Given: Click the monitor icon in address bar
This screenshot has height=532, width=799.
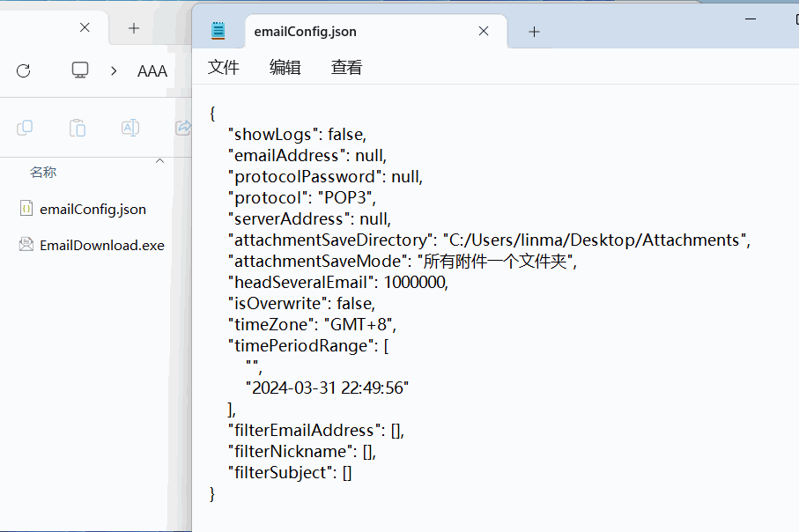Looking at the screenshot, I should tap(80, 70).
